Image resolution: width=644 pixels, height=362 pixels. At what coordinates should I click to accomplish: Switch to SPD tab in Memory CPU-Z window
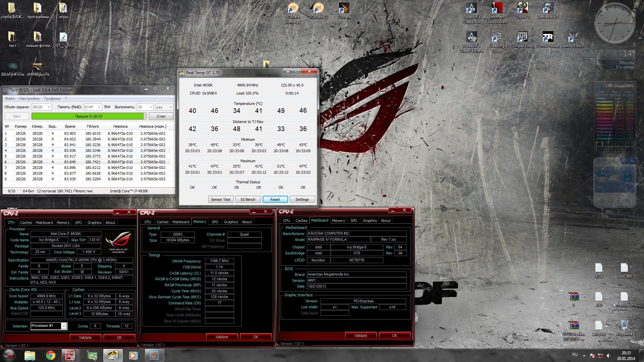215,222
